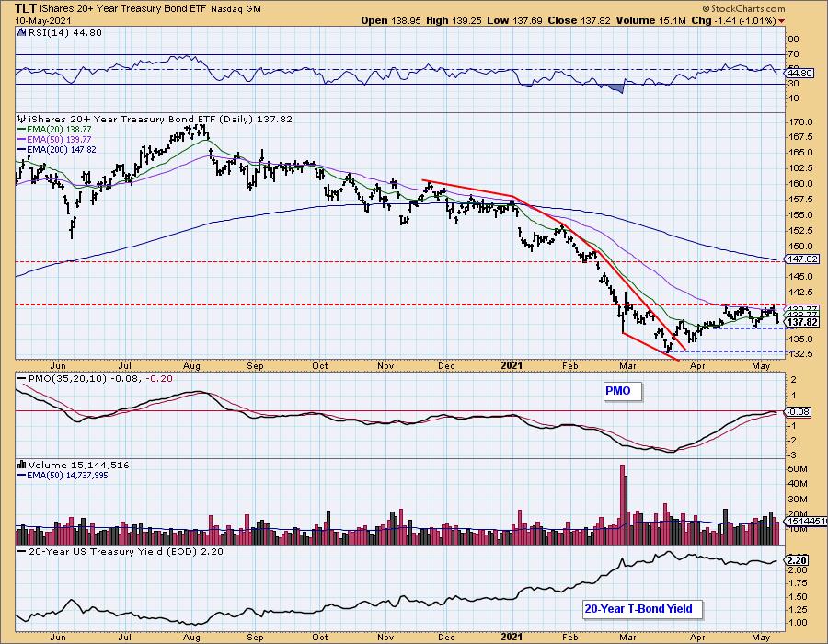Click the Nasdaq GM exchange label
Viewport: 828px width, 644px height.
236,9
